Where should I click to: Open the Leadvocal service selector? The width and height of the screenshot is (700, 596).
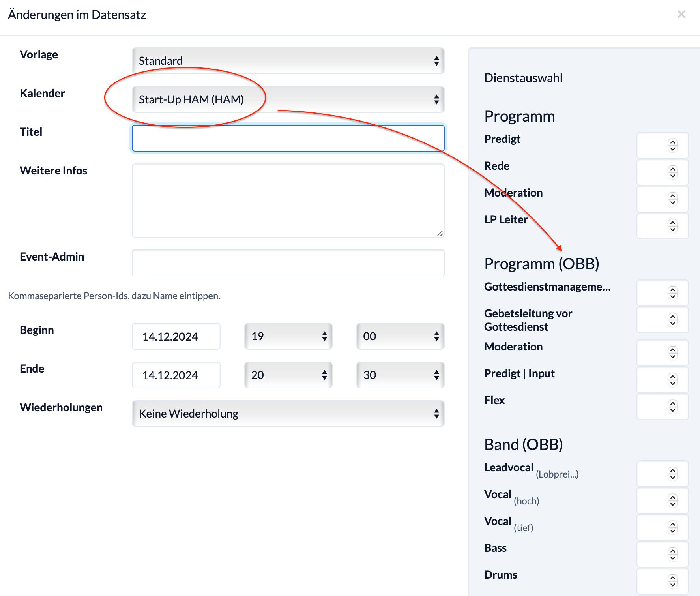[663, 474]
